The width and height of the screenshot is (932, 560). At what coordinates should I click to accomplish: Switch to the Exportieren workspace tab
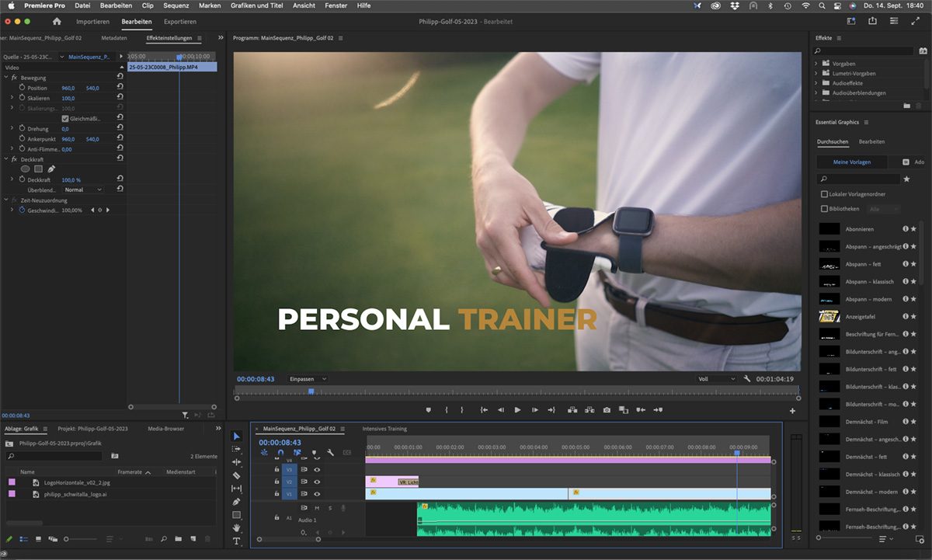(180, 22)
